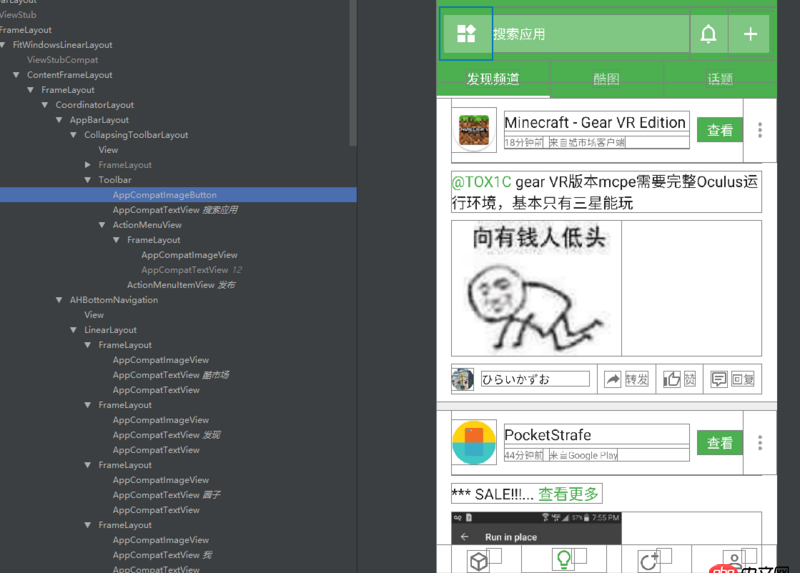Click the comment reply icon
Image resolution: width=800 pixels, height=573 pixels.
click(719, 379)
